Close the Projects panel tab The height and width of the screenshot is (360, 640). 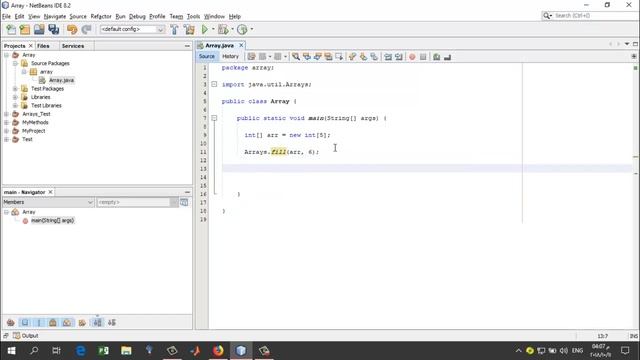coord(31,46)
